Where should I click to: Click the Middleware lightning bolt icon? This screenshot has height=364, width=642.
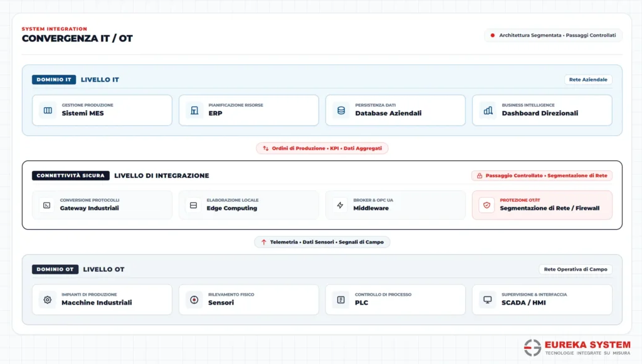coord(340,205)
